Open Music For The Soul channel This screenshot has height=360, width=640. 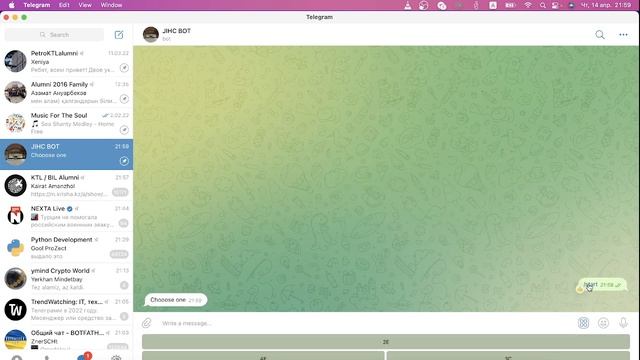pos(67,123)
